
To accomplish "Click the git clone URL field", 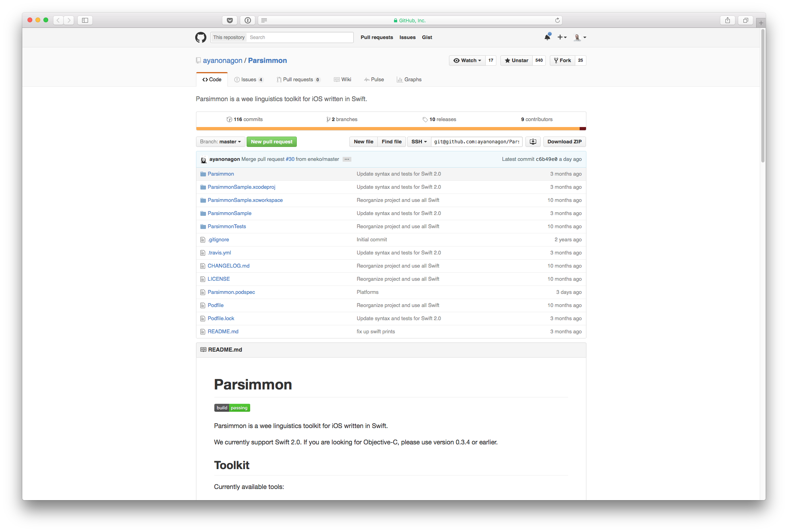I will coord(477,142).
